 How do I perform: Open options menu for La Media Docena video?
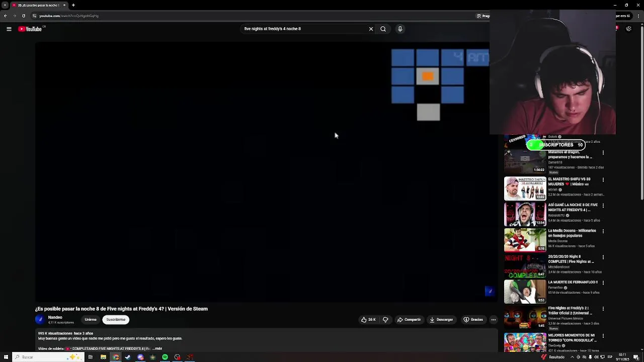pos(603,231)
